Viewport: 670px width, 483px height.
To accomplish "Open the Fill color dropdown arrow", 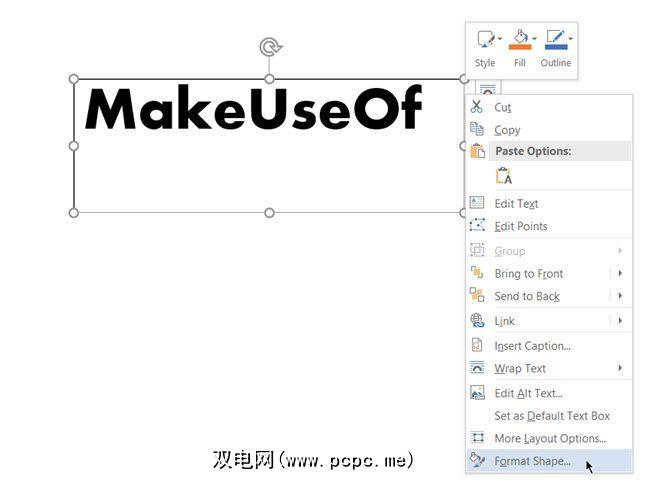I will (x=534, y=39).
